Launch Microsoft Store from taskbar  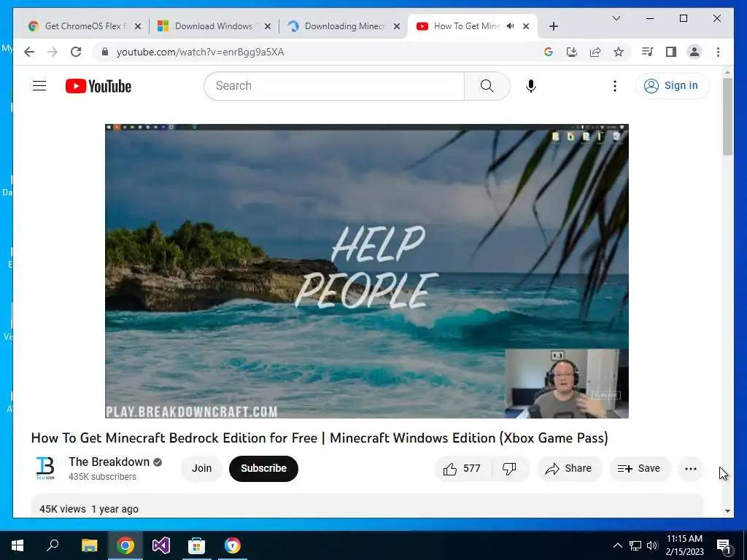coord(196,545)
